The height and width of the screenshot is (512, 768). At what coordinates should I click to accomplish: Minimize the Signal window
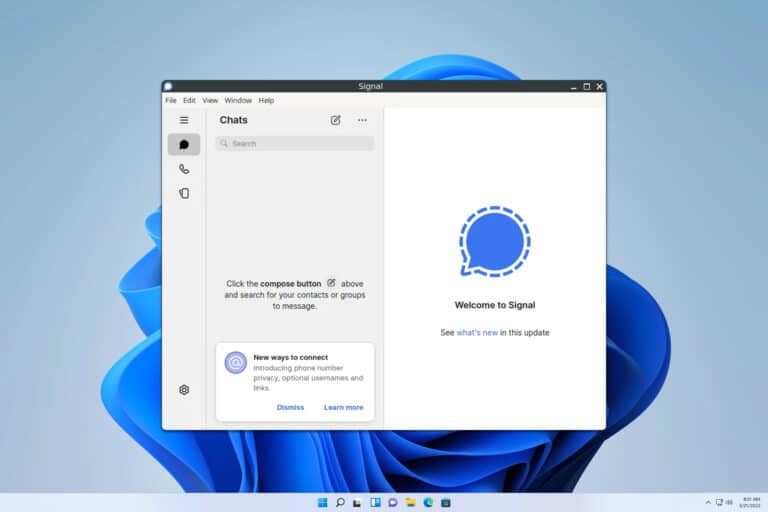point(574,87)
